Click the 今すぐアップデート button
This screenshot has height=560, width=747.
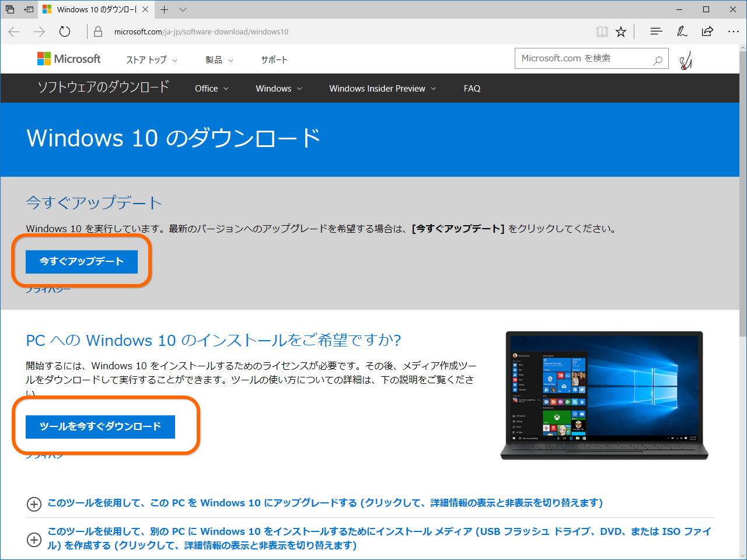coord(81,262)
